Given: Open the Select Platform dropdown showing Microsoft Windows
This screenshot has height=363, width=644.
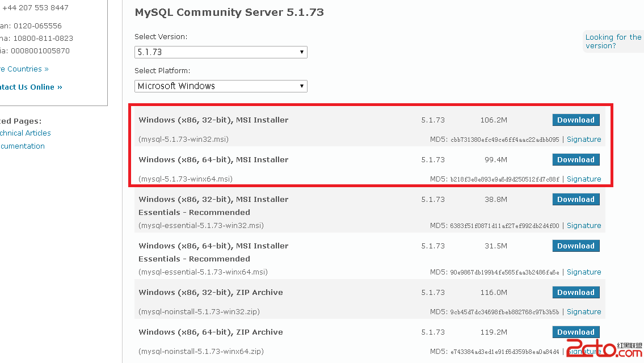Looking at the screenshot, I should click(x=221, y=86).
